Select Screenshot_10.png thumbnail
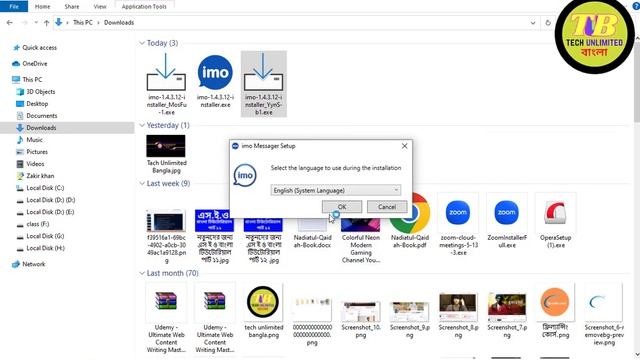 361,311
